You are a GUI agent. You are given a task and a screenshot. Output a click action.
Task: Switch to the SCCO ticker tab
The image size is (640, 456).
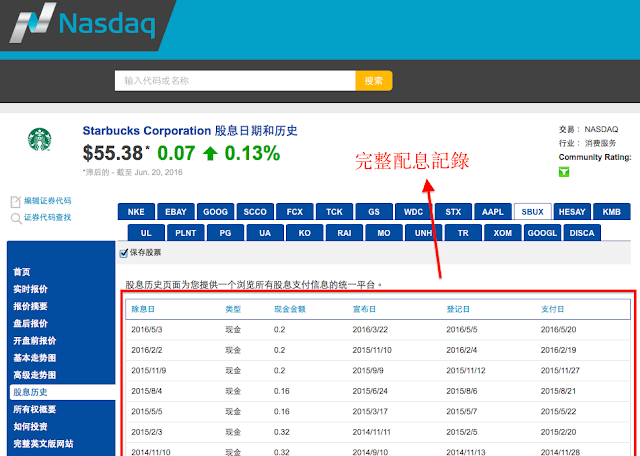coord(255,211)
